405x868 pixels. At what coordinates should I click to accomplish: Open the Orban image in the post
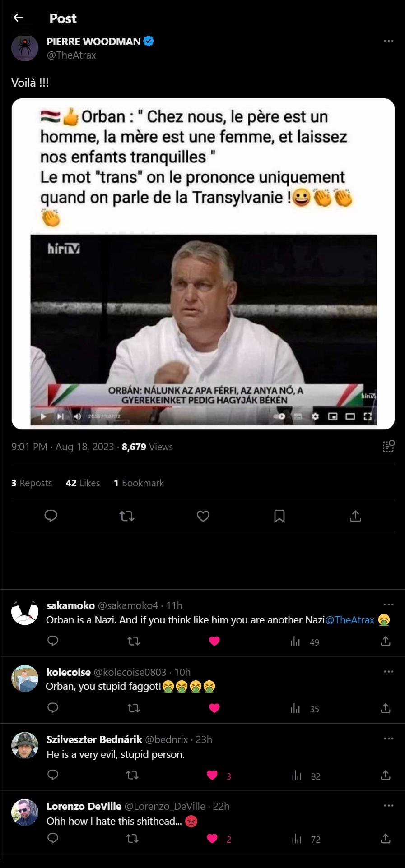tap(203, 264)
